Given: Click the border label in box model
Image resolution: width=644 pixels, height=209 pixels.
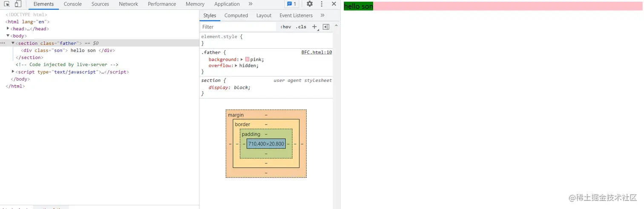Looking at the screenshot, I should pos(242,124).
